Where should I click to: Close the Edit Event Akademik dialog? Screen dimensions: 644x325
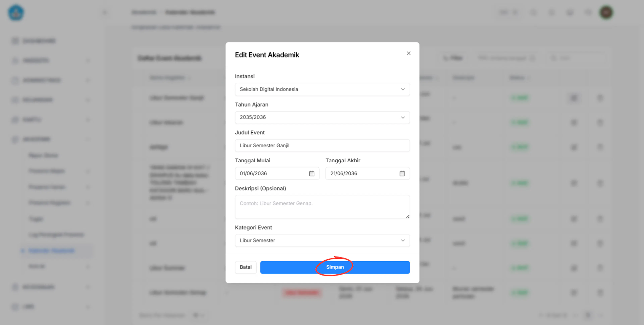[409, 53]
